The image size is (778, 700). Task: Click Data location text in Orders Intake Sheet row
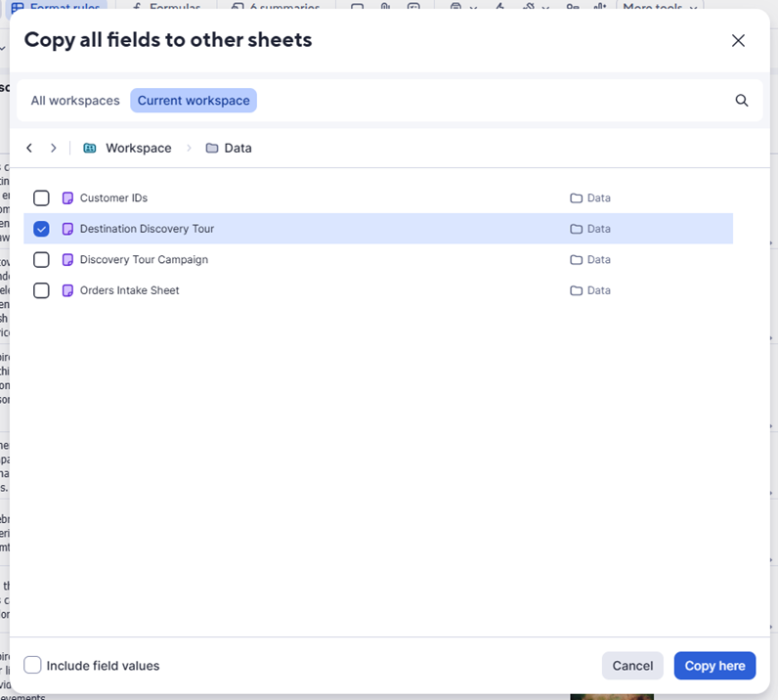click(x=599, y=290)
